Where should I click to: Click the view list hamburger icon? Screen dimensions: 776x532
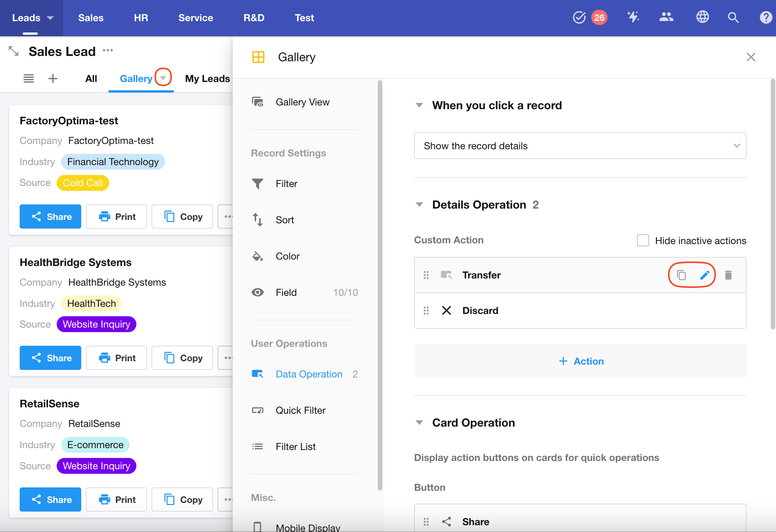coord(29,79)
